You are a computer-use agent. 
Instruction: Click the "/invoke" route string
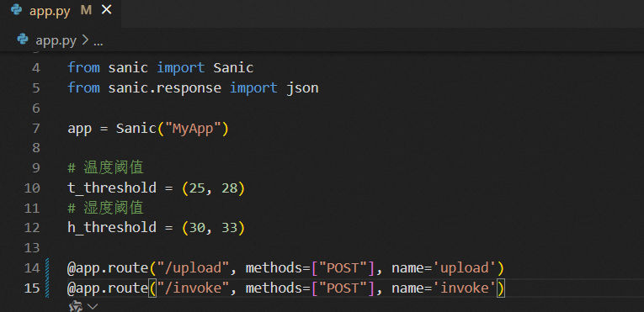pos(193,288)
